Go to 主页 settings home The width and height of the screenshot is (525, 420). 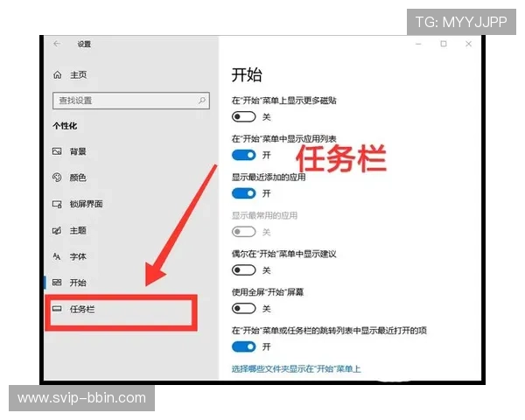point(79,74)
